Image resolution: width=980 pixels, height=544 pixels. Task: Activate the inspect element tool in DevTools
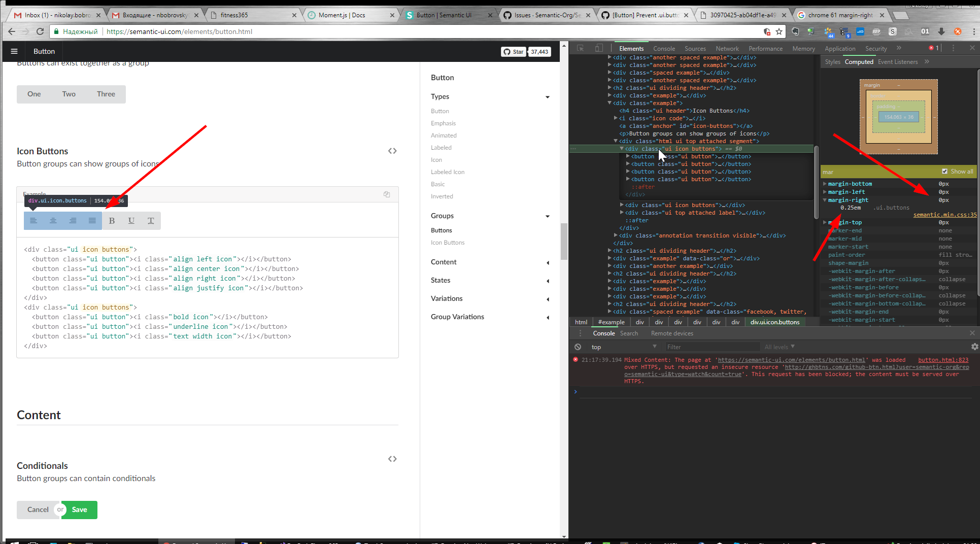[x=580, y=47]
